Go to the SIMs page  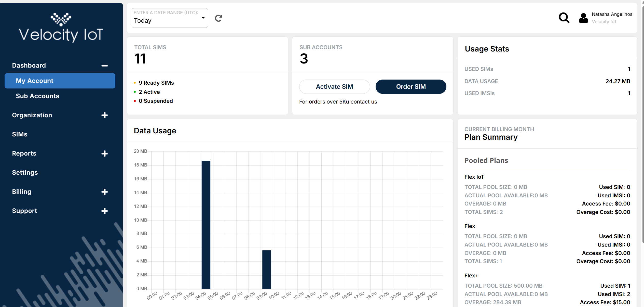(x=20, y=134)
